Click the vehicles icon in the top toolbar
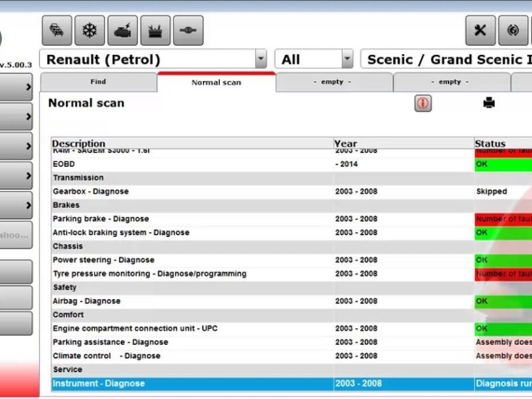Screen dimensions: 532x399 [x=57, y=31]
